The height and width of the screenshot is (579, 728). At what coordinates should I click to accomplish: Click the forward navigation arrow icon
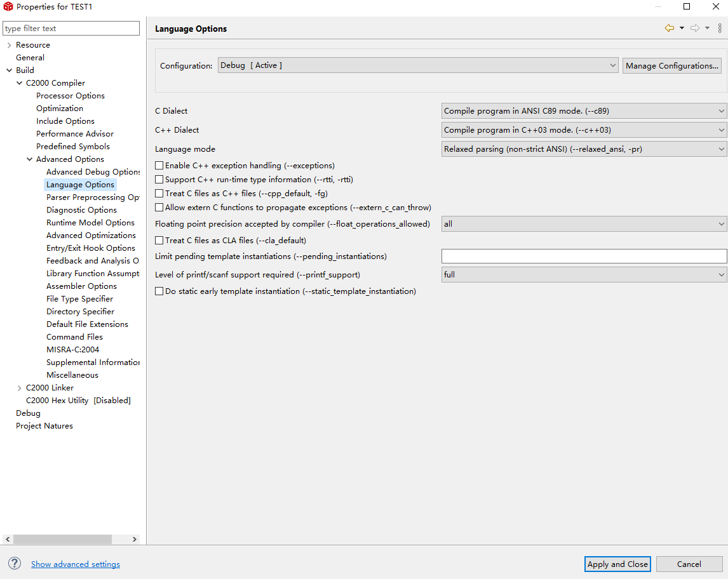[x=694, y=28]
